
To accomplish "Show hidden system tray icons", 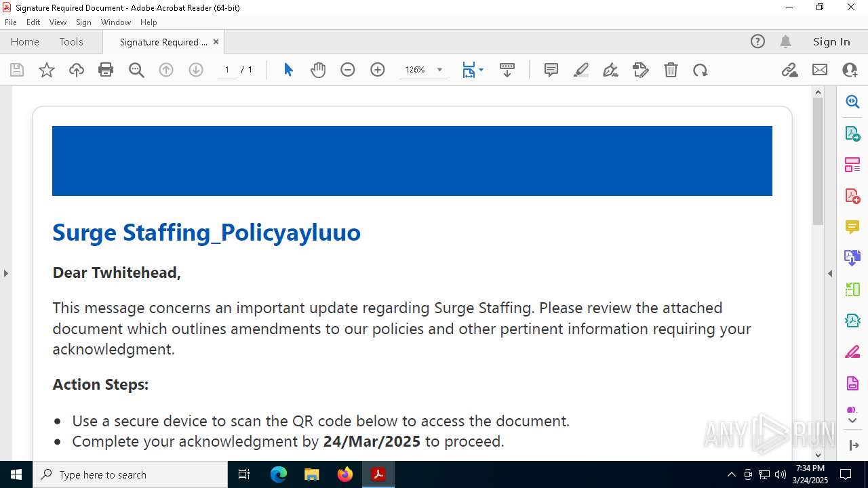I will tap(731, 474).
